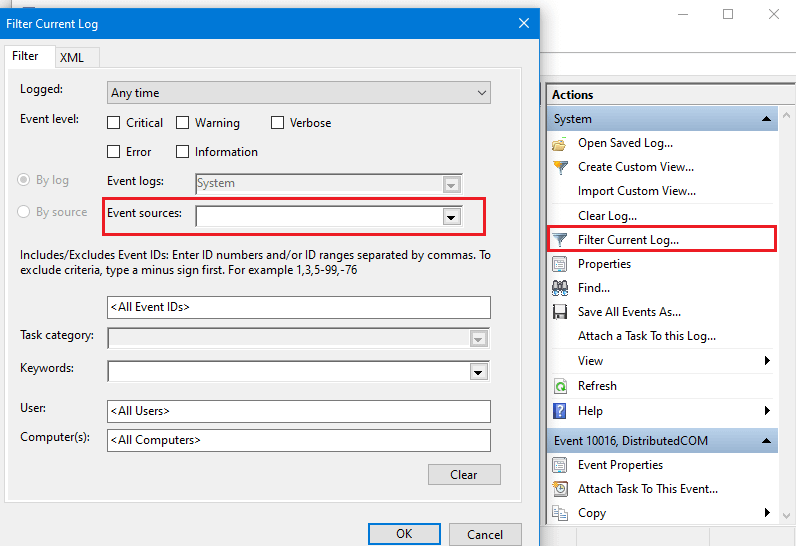Click the Find binoculars icon
796x546 pixels.
click(560, 288)
